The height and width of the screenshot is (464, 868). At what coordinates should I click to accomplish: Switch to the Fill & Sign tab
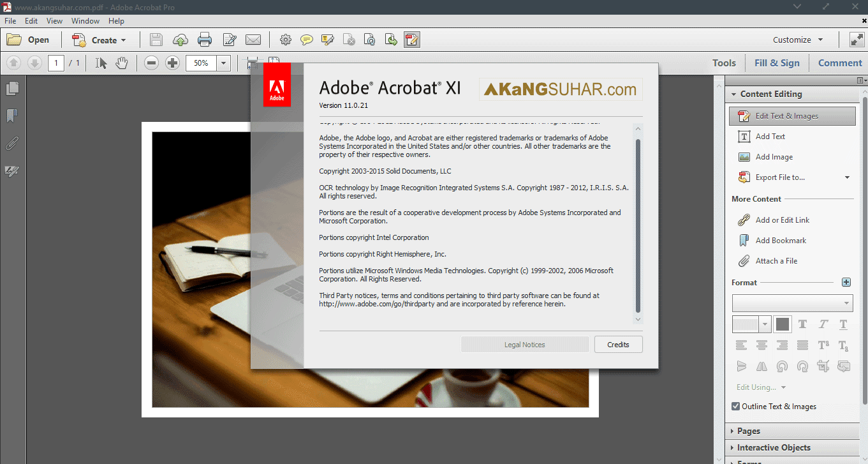point(777,63)
